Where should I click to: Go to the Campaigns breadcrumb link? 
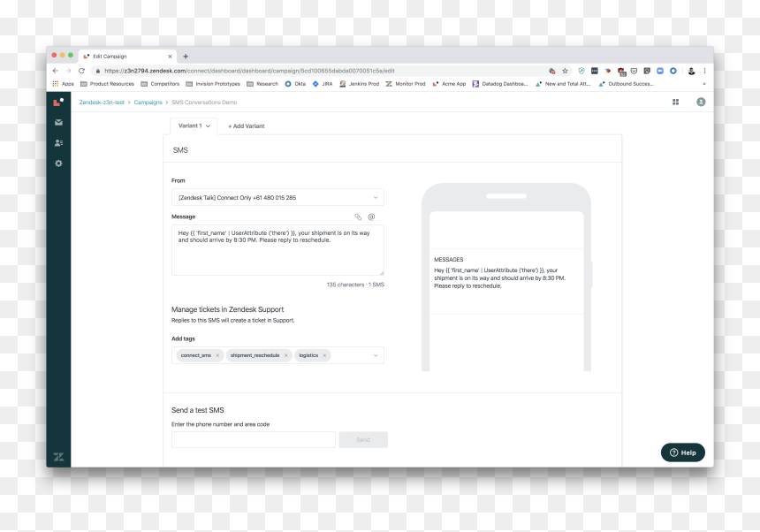[148, 103]
